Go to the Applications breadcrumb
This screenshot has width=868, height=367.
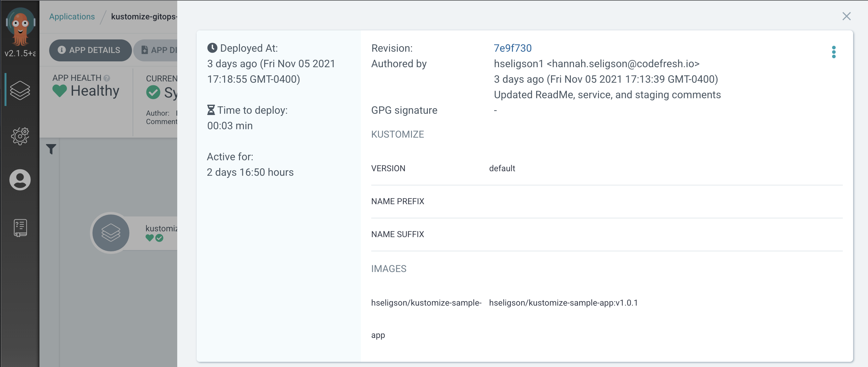(x=72, y=16)
